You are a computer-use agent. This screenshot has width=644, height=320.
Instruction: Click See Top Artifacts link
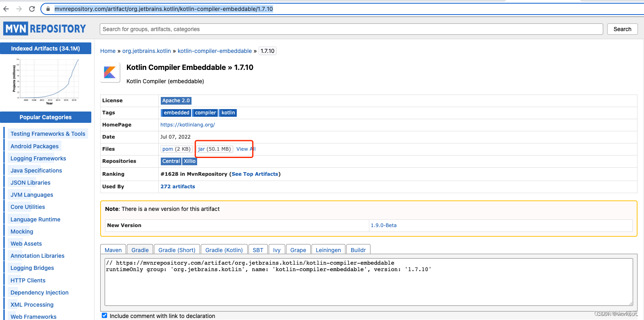pos(255,174)
